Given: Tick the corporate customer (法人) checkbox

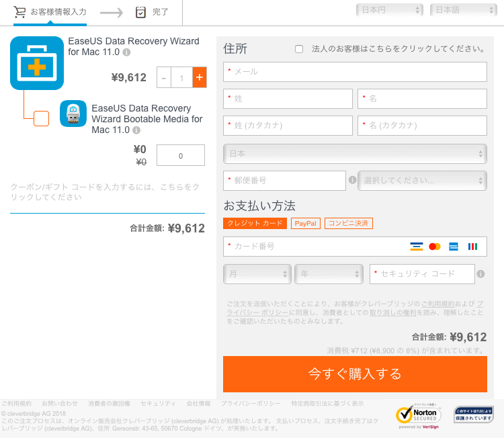Looking at the screenshot, I should click(x=299, y=49).
